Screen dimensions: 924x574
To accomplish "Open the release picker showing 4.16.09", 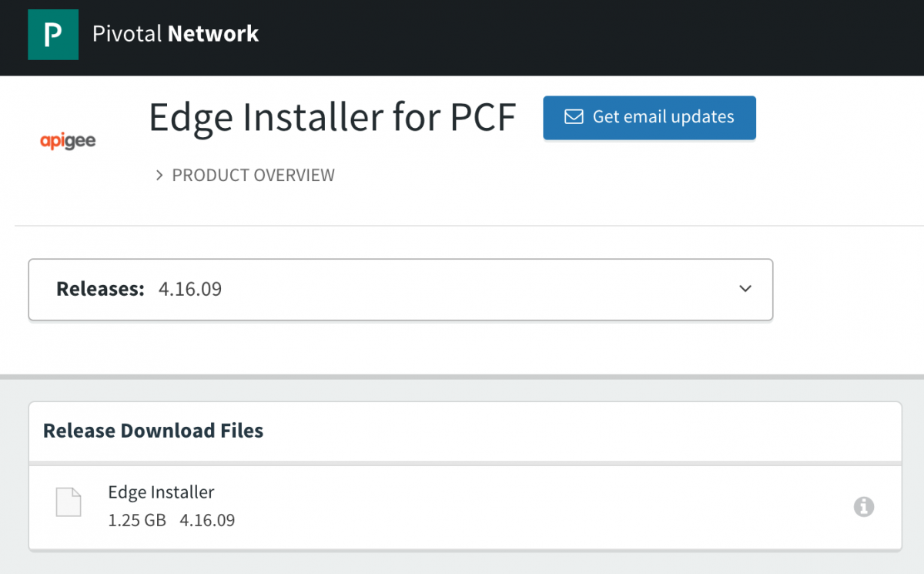I will [x=400, y=289].
